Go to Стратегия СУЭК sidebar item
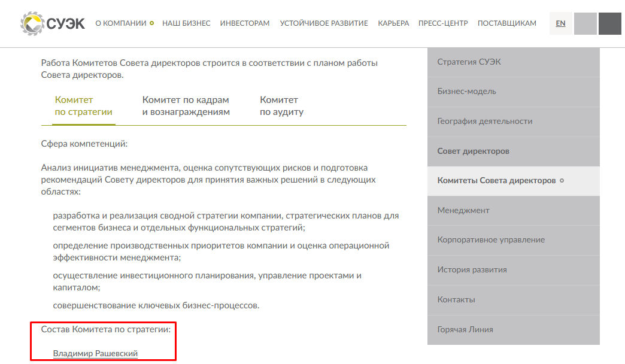Screen dimensions: 625x364 point(514,62)
